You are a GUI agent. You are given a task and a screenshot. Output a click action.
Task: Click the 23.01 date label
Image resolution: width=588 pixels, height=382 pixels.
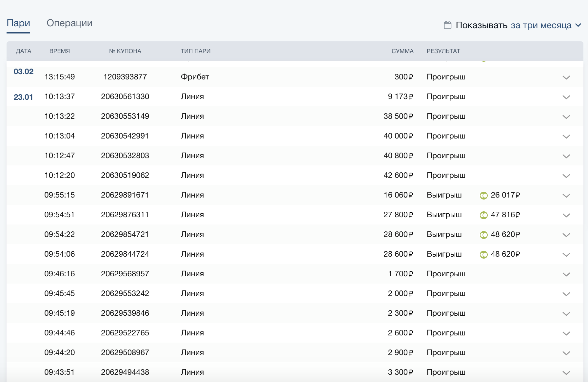[x=23, y=97]
